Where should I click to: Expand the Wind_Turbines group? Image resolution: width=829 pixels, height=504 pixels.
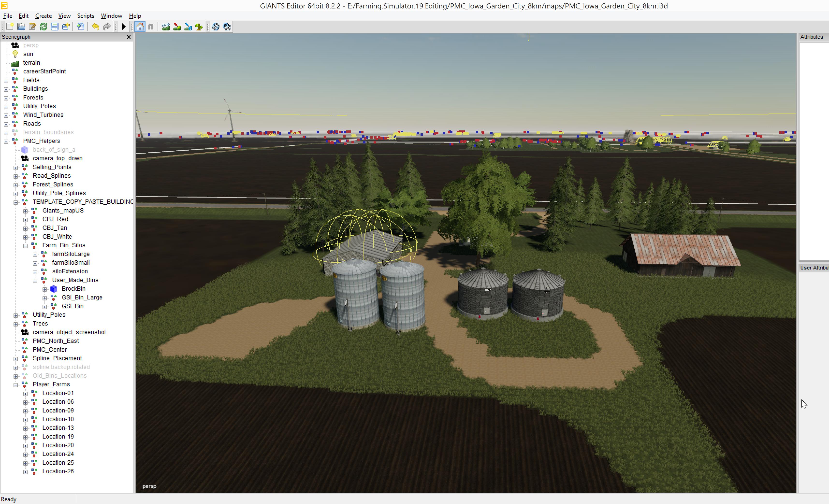tap(6, 115)
